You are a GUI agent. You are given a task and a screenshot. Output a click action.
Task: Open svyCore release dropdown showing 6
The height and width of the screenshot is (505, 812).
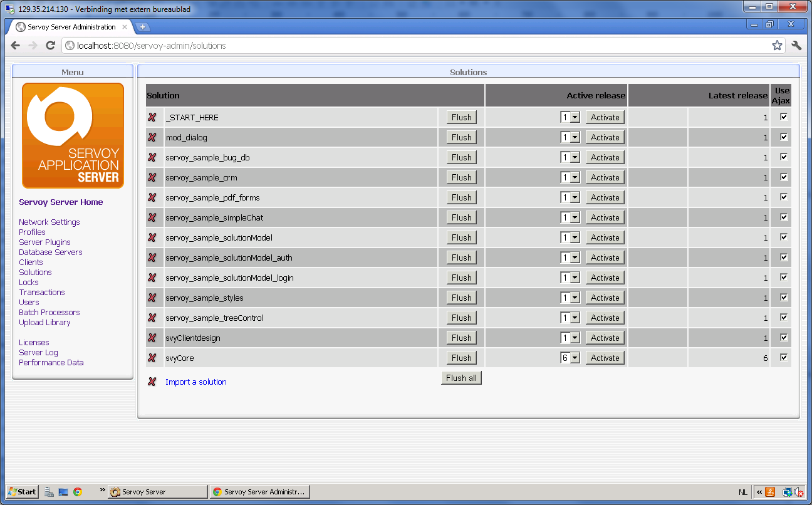[571, 358]
